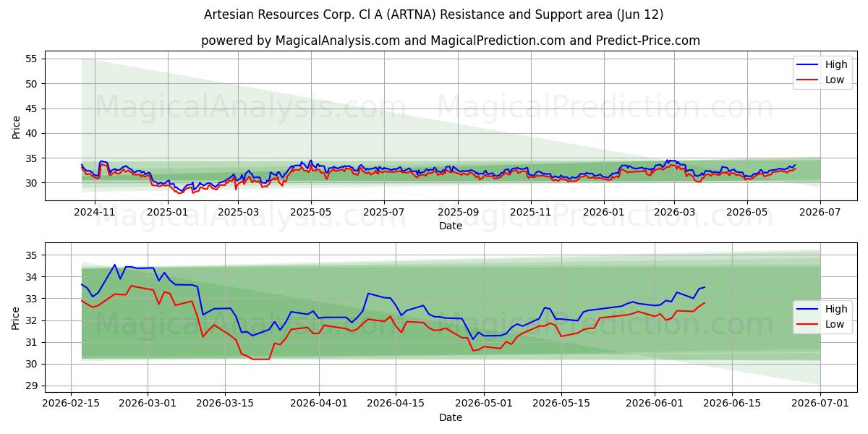Image resolution: width=868 pixels, height=434 pixels.
Task: Click the '2026-03' tick label
Action: click(673, 211)
